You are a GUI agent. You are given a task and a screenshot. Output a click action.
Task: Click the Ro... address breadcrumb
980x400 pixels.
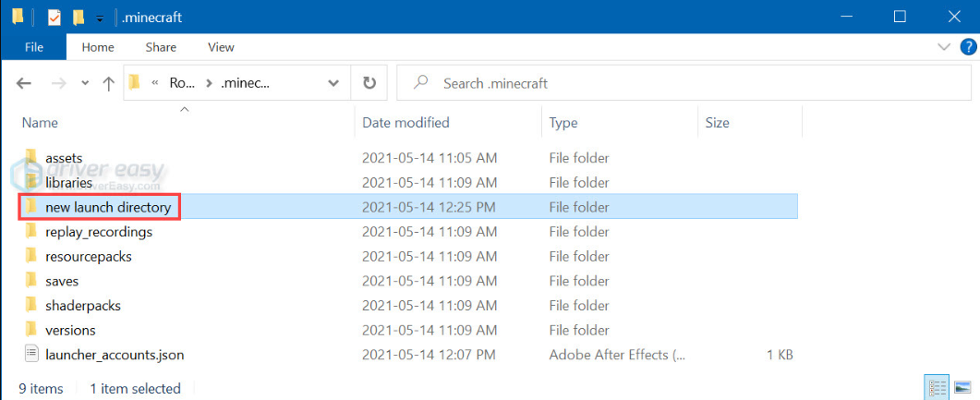(x=182, y=83)
